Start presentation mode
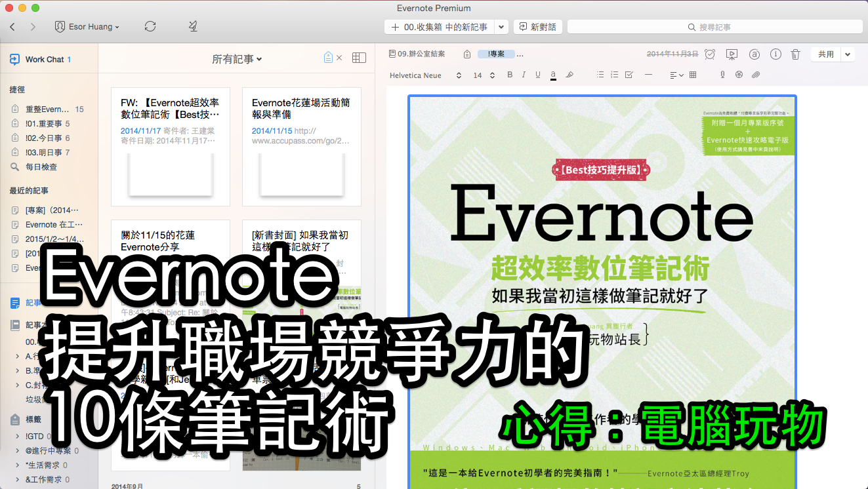The height and width of the screenshot is (489, 868). [x=732, y=54]
